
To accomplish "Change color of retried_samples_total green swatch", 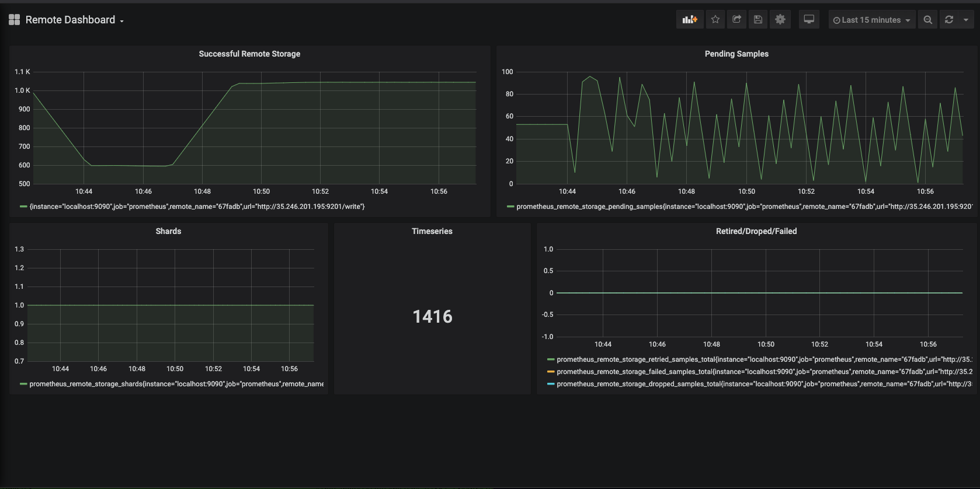I will point(551,359).
